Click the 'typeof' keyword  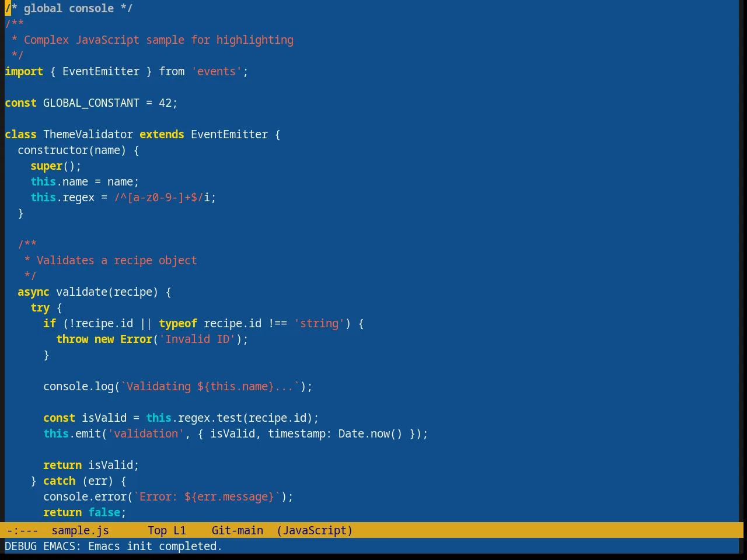tap(178, 323)
